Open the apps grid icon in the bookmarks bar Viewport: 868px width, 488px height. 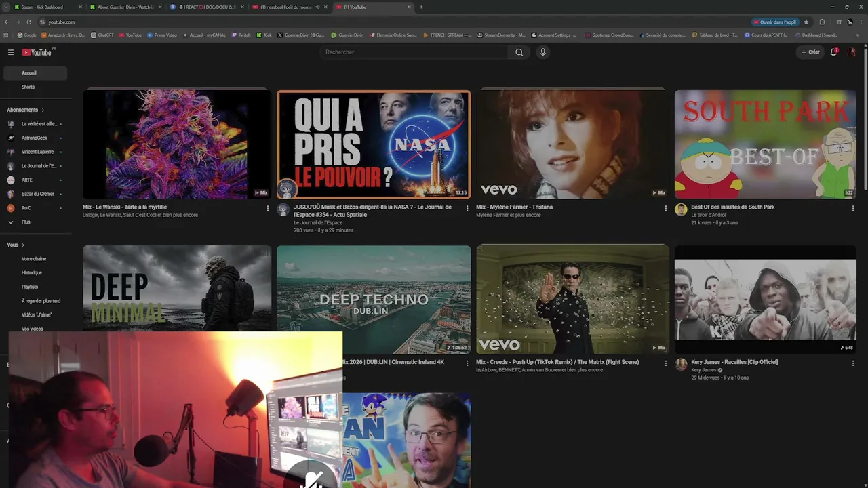click(x=6, y=35)
